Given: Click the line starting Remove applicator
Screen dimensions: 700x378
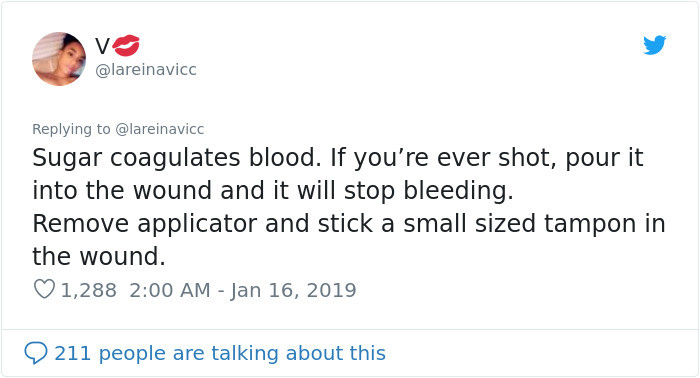Looking at the screenshot, I should [x=349, y=224].
